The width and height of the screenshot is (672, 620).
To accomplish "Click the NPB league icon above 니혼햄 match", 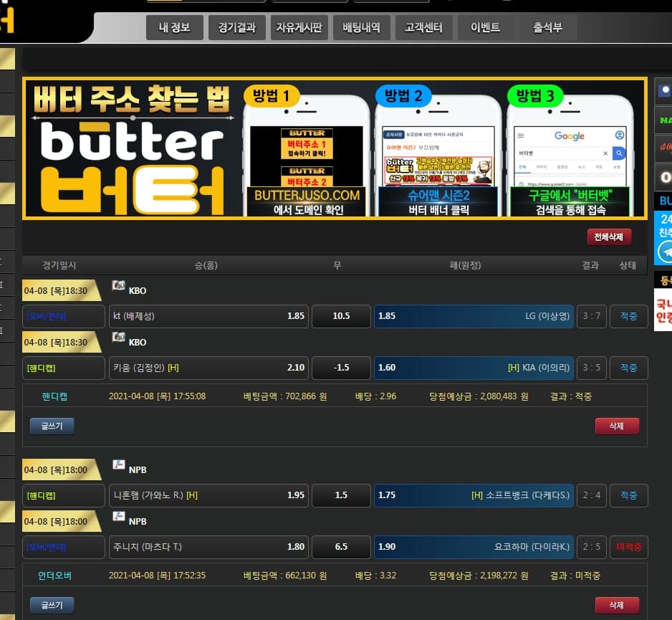I will (119, 465).
